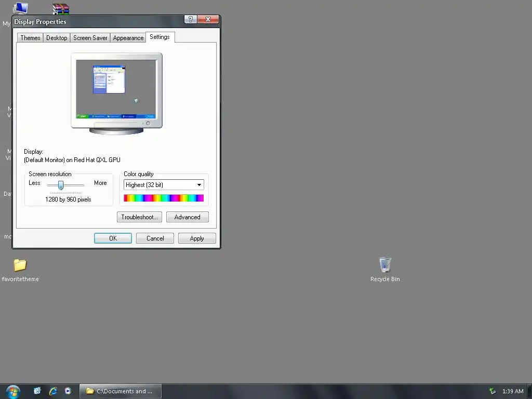This screenshot has width=532, height=399.
Task: Click the Troubleshoot... button
Action: pos(139,217)
